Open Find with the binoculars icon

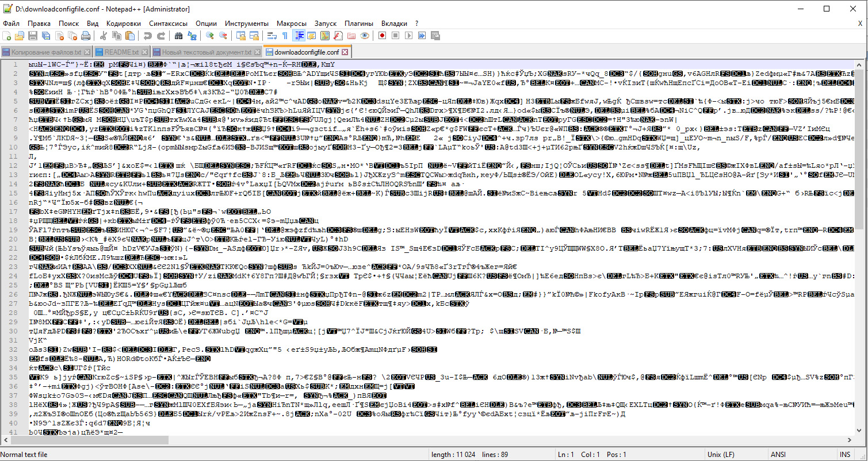click(178, 36)
